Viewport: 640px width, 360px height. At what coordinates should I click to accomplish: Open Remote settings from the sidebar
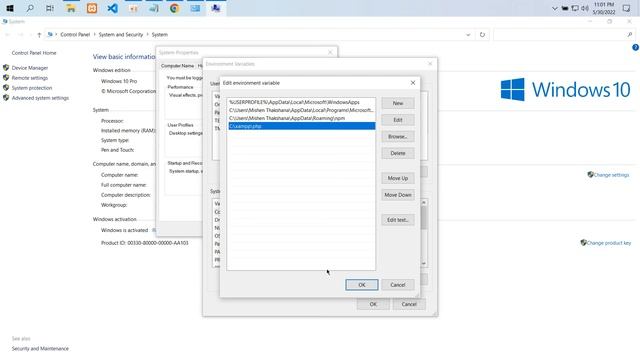30,78
